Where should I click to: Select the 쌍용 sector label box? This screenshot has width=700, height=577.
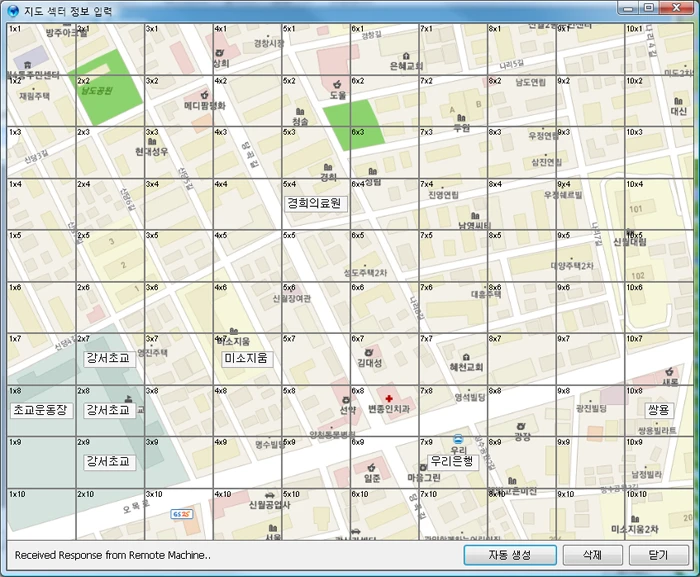click(x=659, y=410)
